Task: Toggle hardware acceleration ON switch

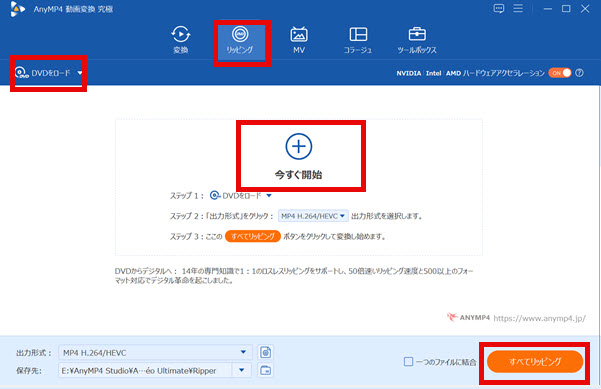Action: click(x=560, y=73)
